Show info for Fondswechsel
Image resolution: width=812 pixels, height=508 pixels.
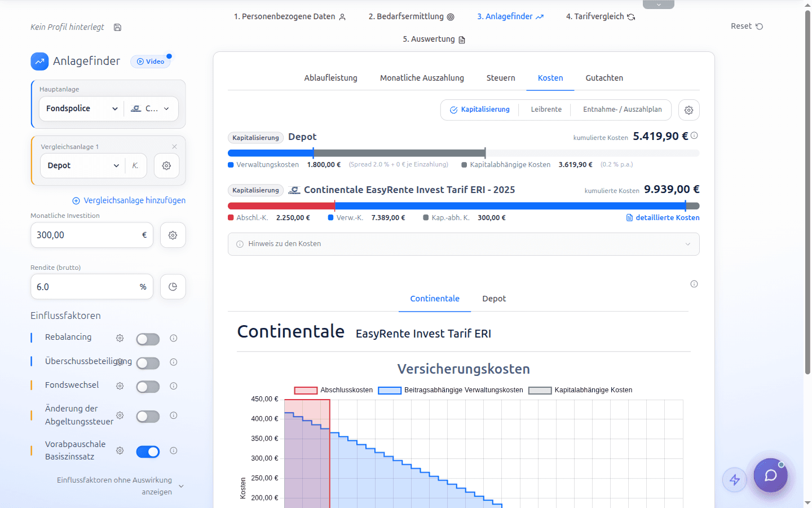tap(174, 386)
